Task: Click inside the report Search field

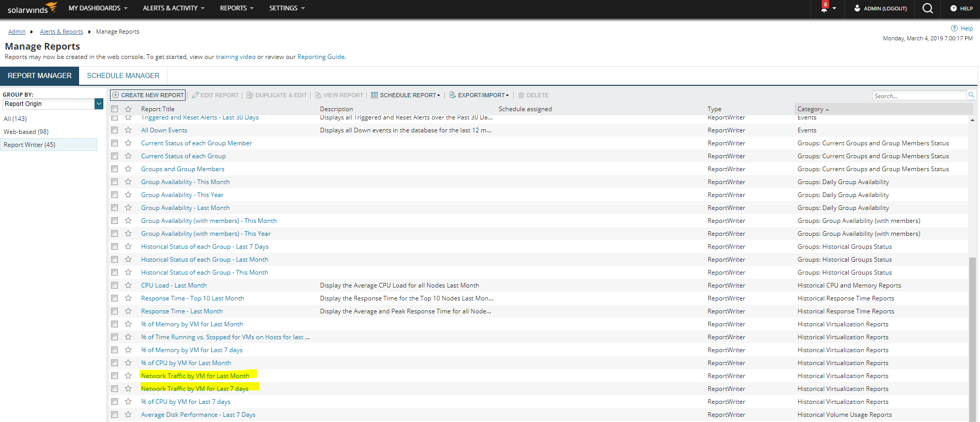Action: point(920,96)
